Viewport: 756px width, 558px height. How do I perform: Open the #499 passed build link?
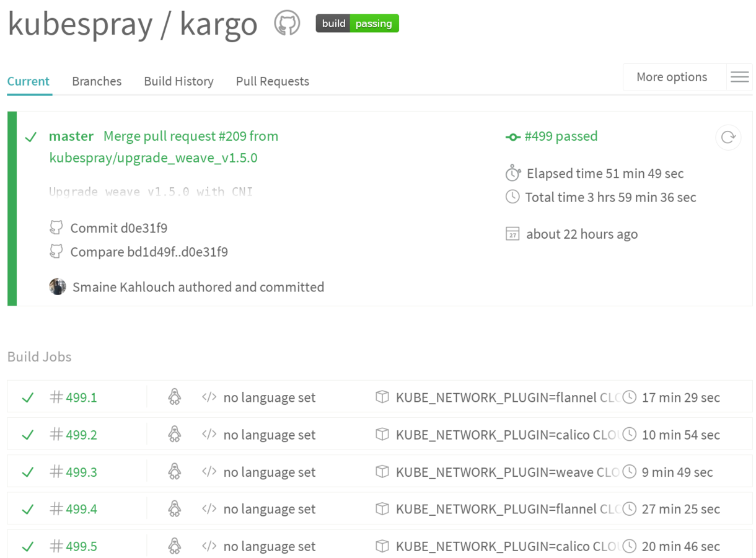[x=561, y=136]
